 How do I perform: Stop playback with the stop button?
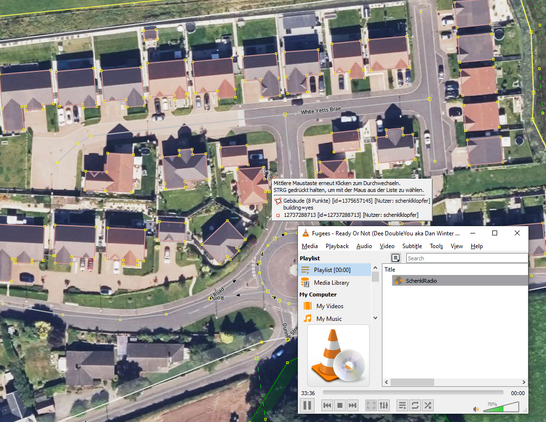pyautogui.click(x=340, y=405)
